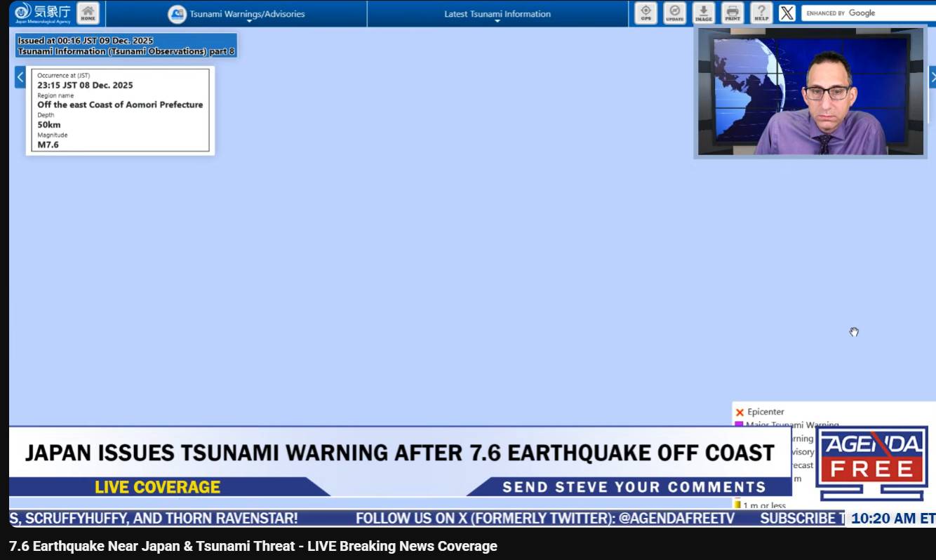This screenshot has height=560, width=936.
Task: Click the '10:20 AM ET' clock
Action: coord(892,519)
